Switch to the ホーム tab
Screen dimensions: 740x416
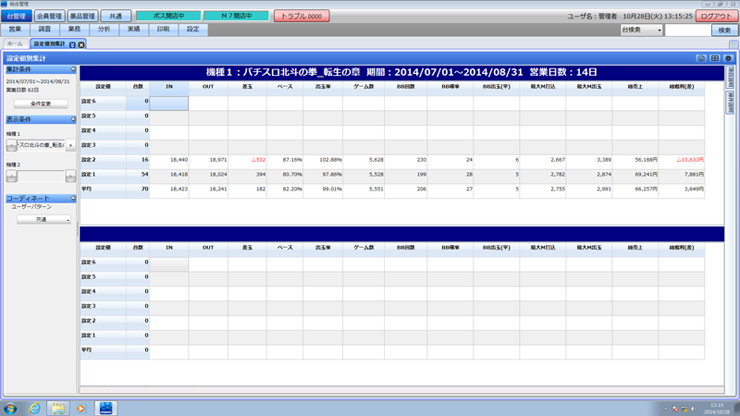coord(15,44)
